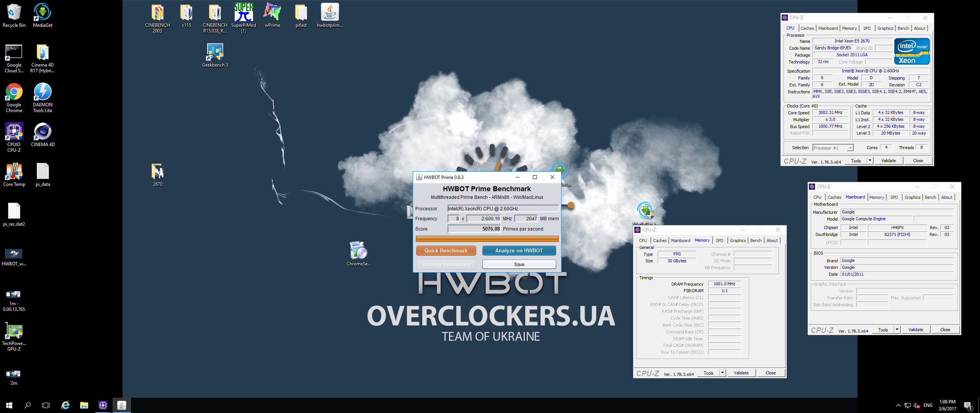Select the 2670 folder icon
Image resolution: width=980 pixels, height=413 pixels.
tap(157, 175)
